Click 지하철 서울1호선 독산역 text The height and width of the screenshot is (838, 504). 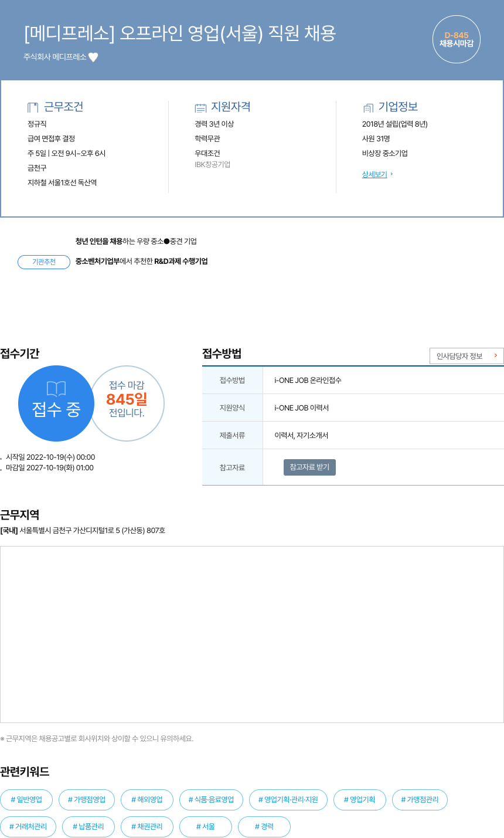pyautogui.click(x=62, y=183)
